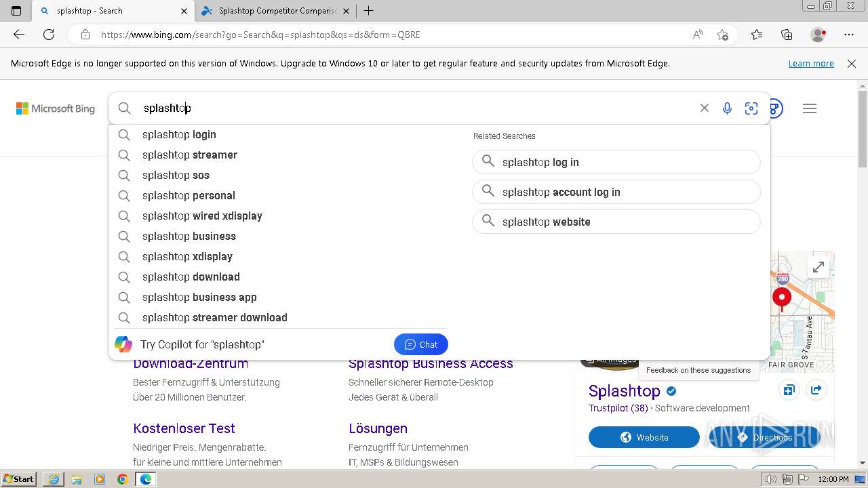Select the suggestion 'splashtop sos'

277,176
